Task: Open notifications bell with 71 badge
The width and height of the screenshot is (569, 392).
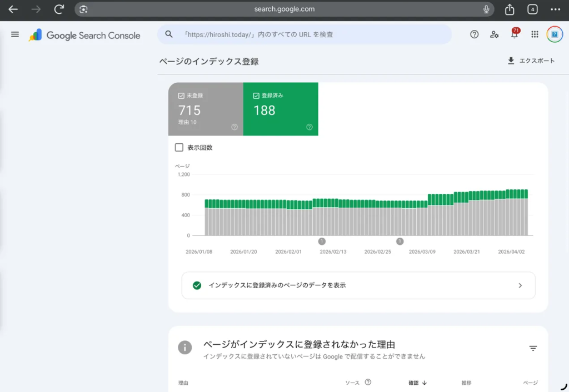Action: [x=514, y=34]
